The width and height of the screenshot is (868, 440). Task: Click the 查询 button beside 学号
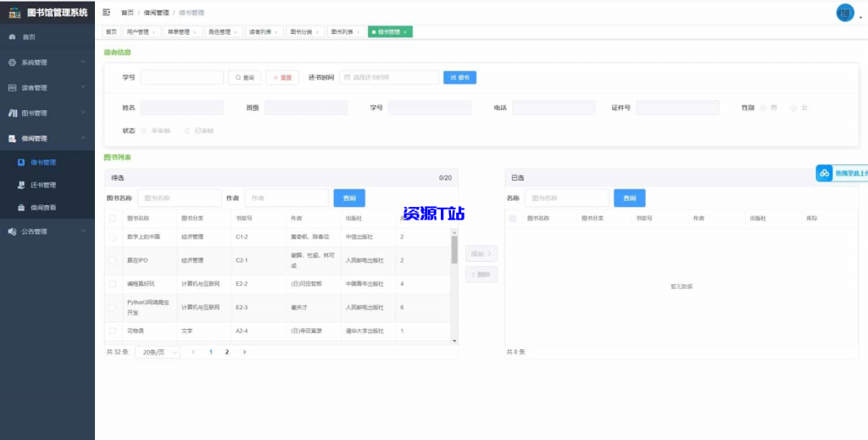(245, 77)
